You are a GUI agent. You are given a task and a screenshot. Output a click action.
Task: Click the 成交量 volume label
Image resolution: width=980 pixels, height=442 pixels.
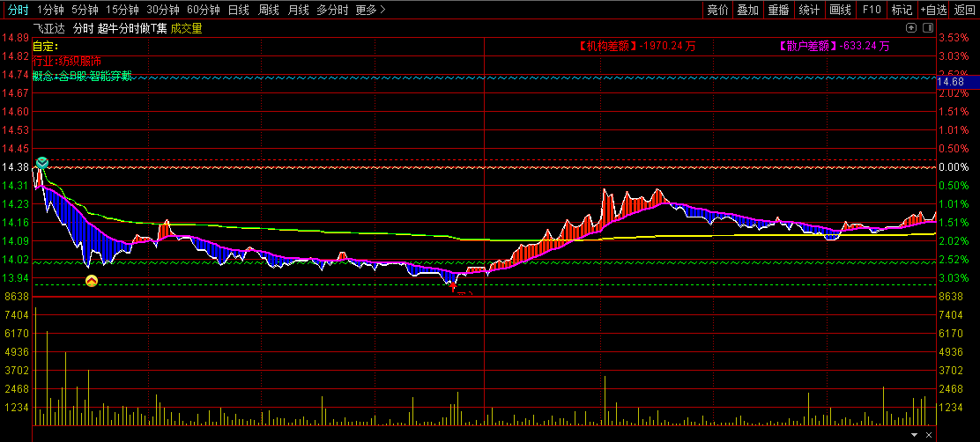[x=186, y=29]
